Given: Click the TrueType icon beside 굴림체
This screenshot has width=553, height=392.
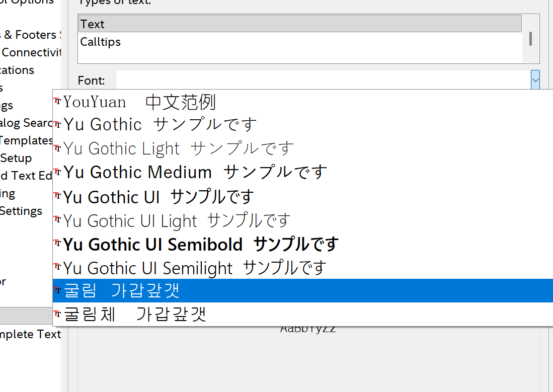Looking at the screenshot, I should tap(57, 314).
